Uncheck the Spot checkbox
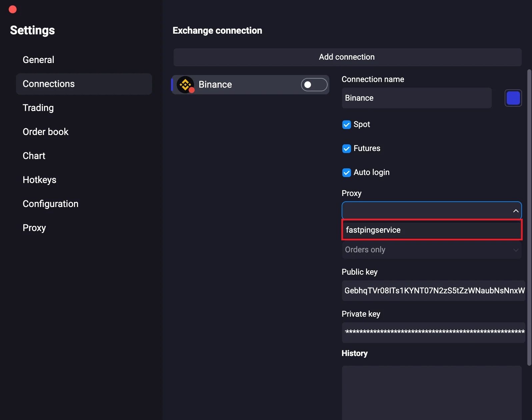The width and height of the screenshot is (532, 420). (x=346, y=125)
